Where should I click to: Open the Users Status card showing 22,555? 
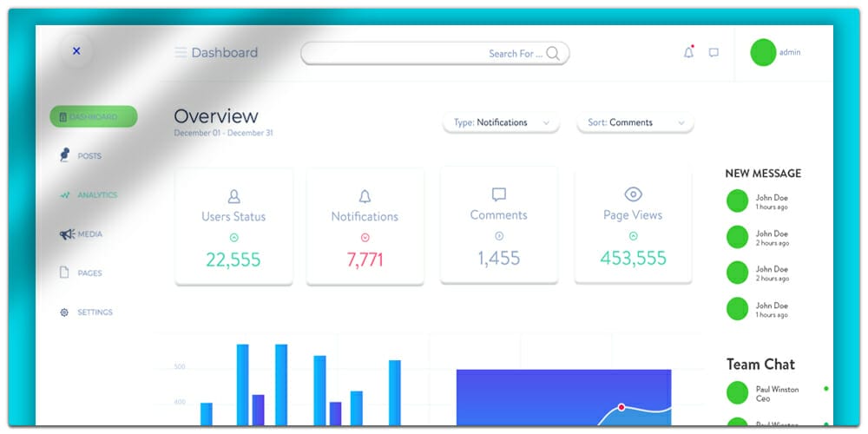pyautogui.click(x=233, y=227)
